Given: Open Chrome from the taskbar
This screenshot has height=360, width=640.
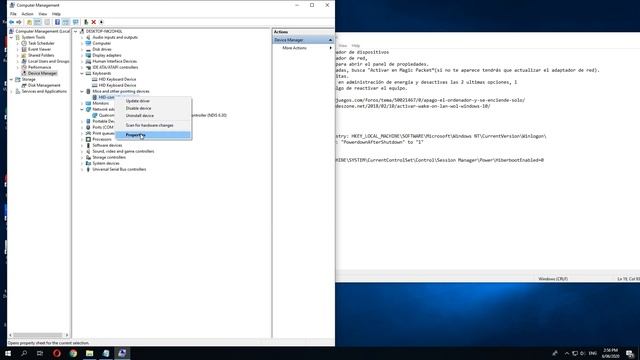Looking at the screenshot, I should pyautogui.click(x=73, y=353).
